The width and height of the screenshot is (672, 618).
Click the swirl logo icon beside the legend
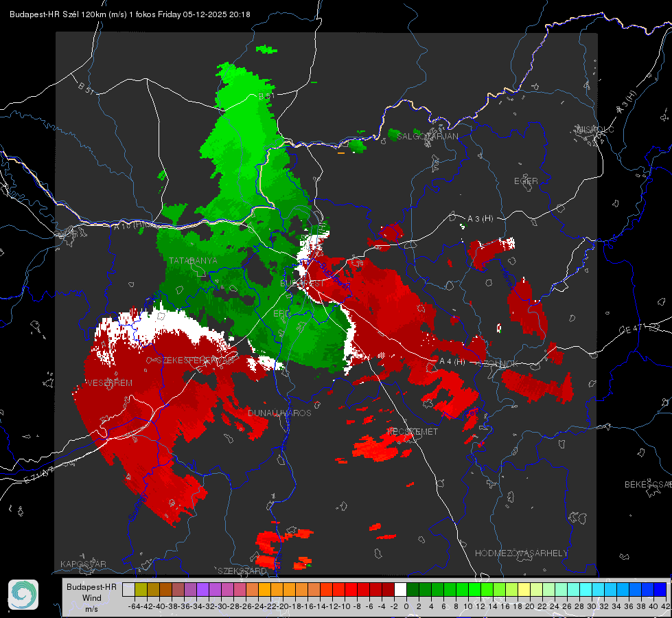coord(23,595)
